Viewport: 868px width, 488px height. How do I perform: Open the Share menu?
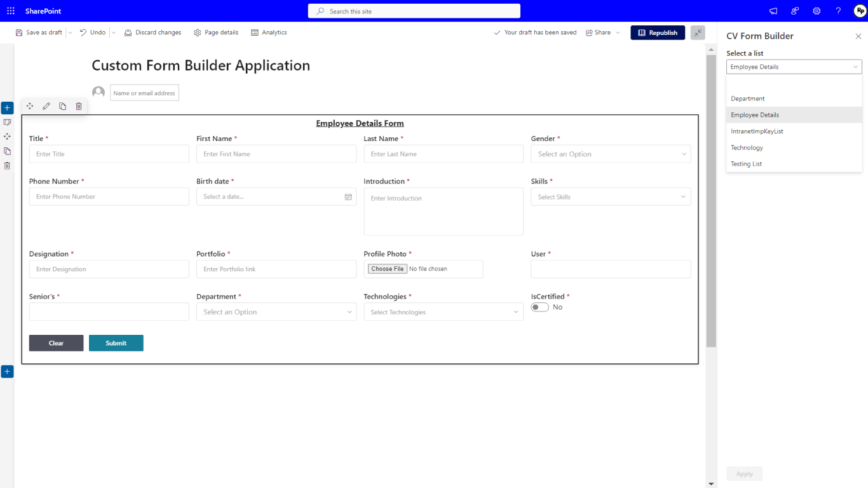pos(602,32)
